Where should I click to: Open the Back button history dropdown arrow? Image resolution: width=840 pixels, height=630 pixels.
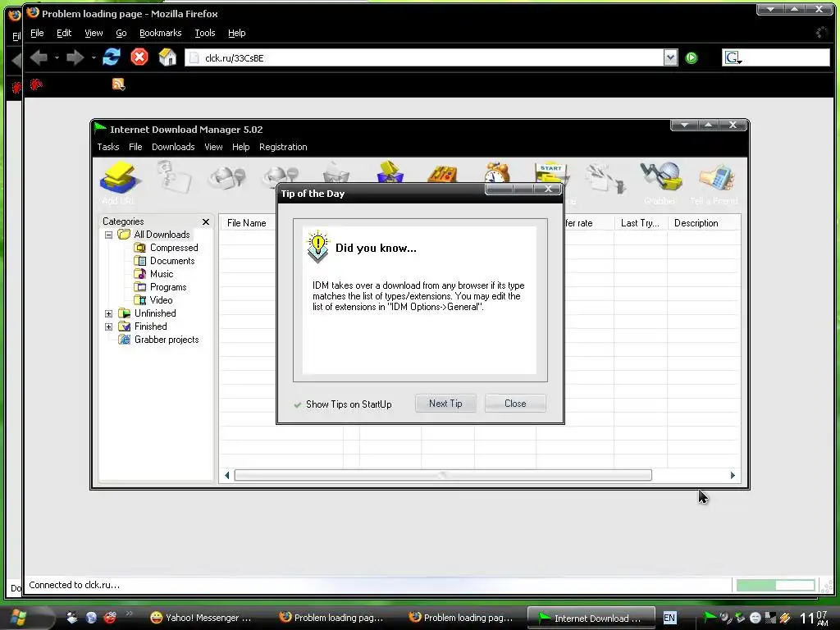[57, 58]
